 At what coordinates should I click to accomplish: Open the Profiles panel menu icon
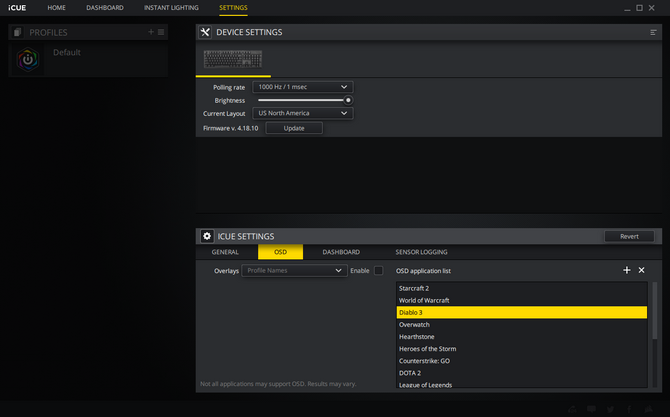point(161,32)
